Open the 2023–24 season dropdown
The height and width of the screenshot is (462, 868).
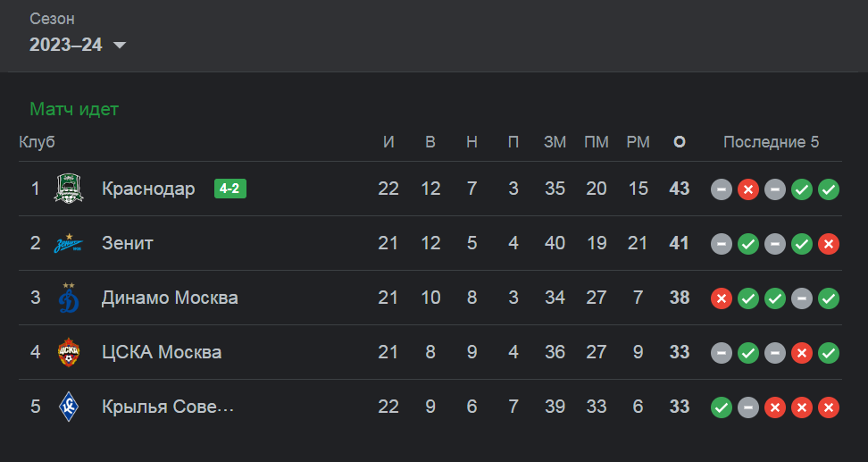(78, 45)
